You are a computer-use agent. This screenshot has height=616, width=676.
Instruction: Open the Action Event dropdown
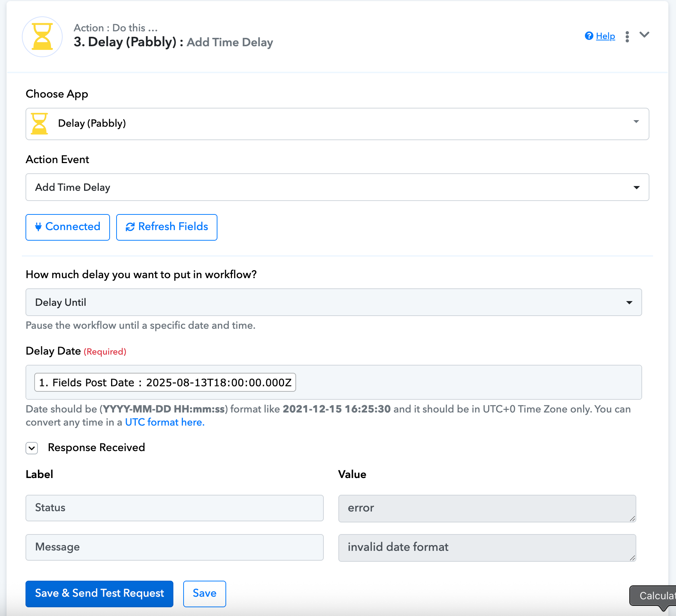(x=337, y=187)
